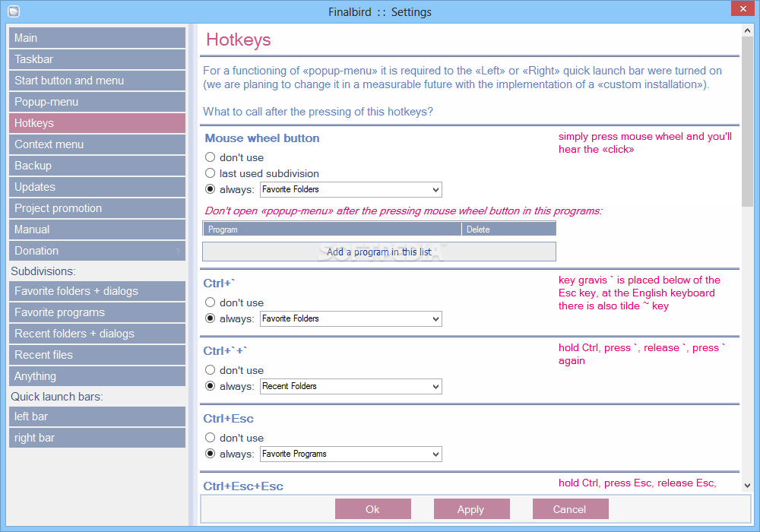Click the scrollbar up arrow
Viewport: 760px width, 532px height.
(747, 30)
